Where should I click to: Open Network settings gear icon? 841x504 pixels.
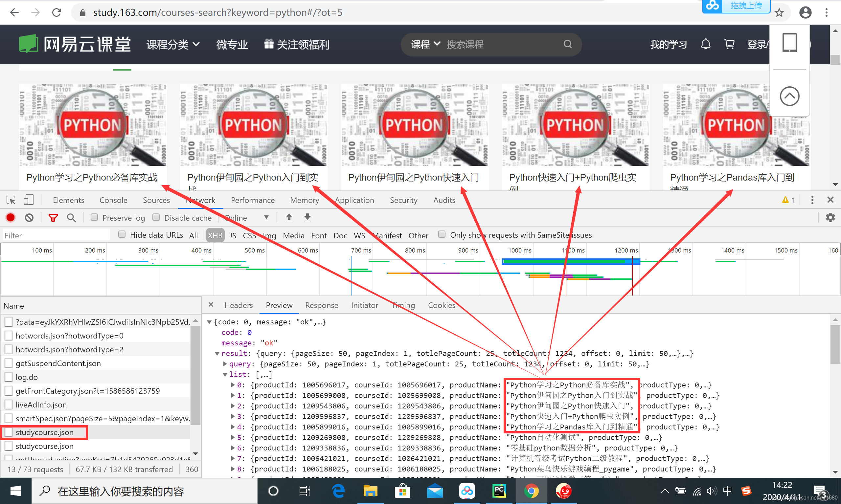click(830, 217)
